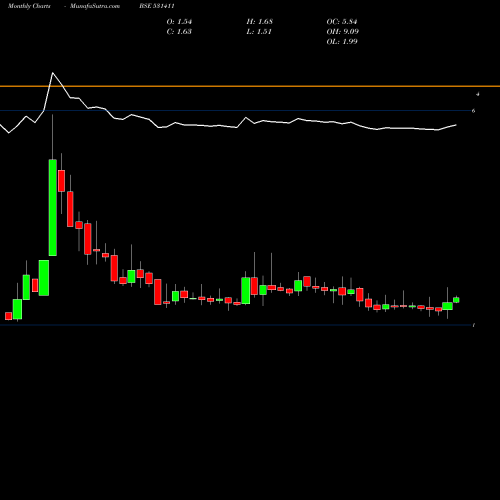Click the 'Monthly Charts' title text

point(29,6)
